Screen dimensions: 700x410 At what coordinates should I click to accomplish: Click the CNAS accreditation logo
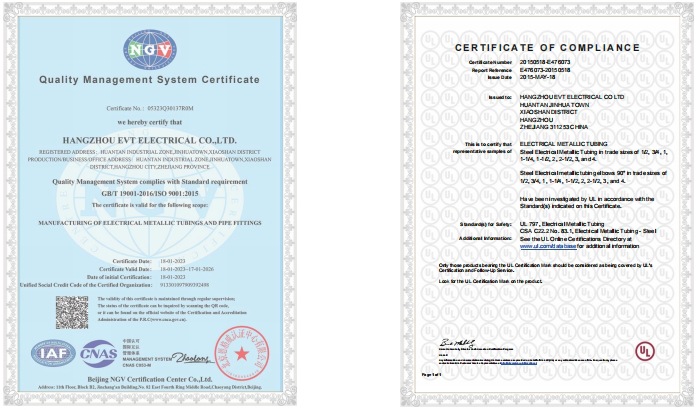coord(99,354)
